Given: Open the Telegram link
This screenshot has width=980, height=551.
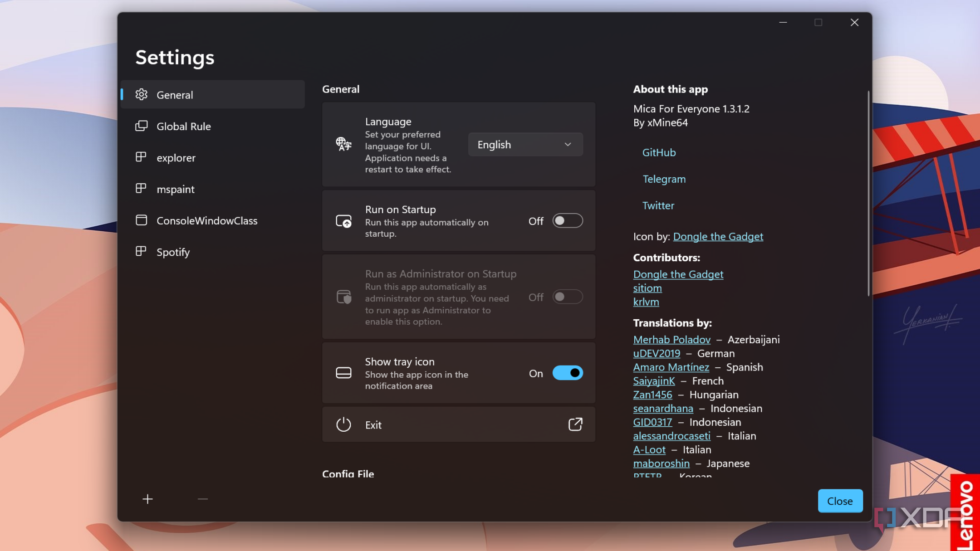Looking at the screenshot, I should coord(664,179).
